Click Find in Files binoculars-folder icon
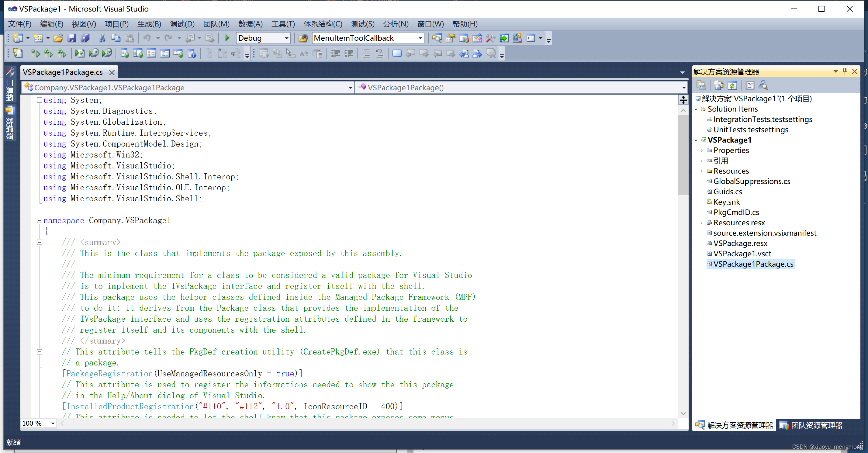Screen dimensions: 868x453 [x=303, y=38]
